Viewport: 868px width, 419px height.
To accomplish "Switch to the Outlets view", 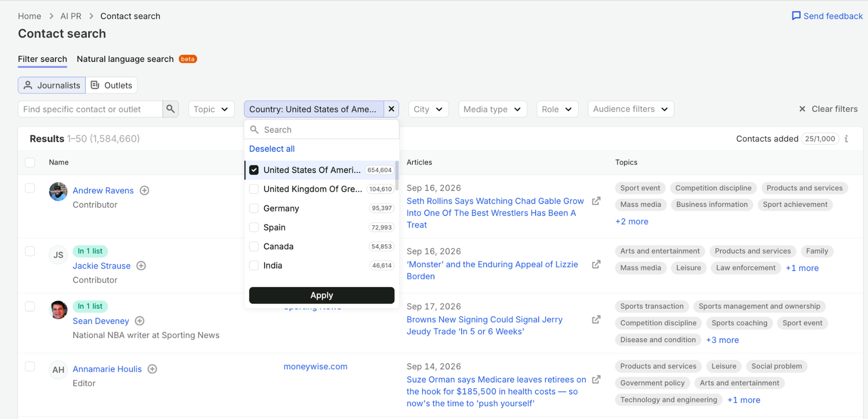I will coord(111,85).
